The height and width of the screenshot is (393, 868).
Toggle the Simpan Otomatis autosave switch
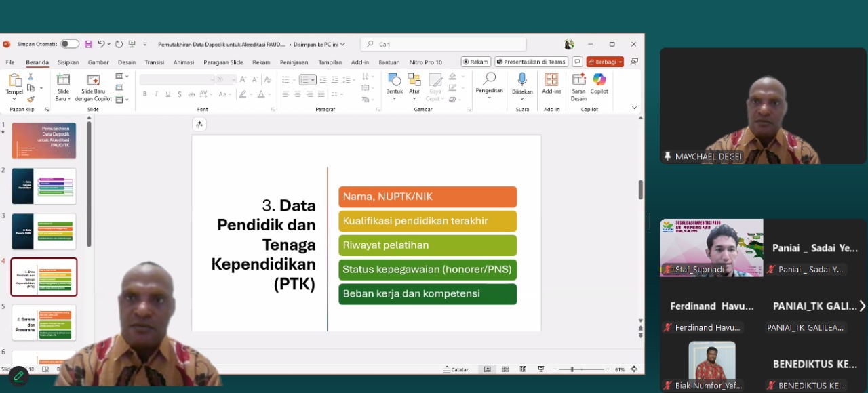[x=69, y=44]
